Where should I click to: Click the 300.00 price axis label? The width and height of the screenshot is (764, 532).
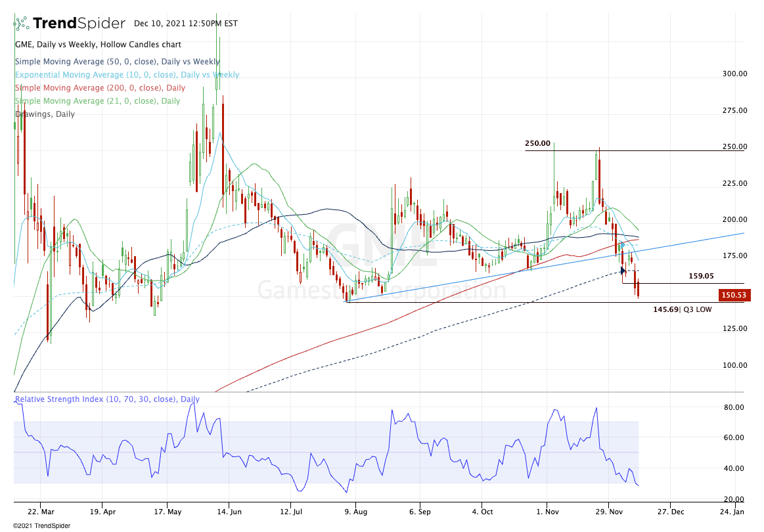(x=734, y=74)
